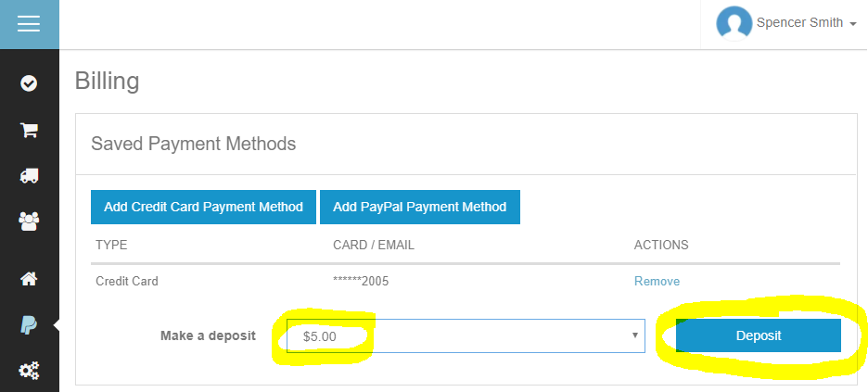Select the masked card number ******2005
The width and height of the screenshot is (868, 392).
tap(361, 281)
